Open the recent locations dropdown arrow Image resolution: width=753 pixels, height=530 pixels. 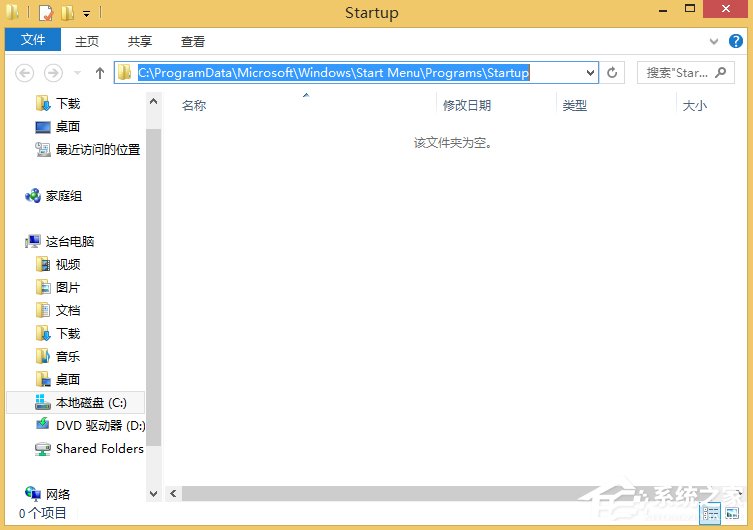77,73
